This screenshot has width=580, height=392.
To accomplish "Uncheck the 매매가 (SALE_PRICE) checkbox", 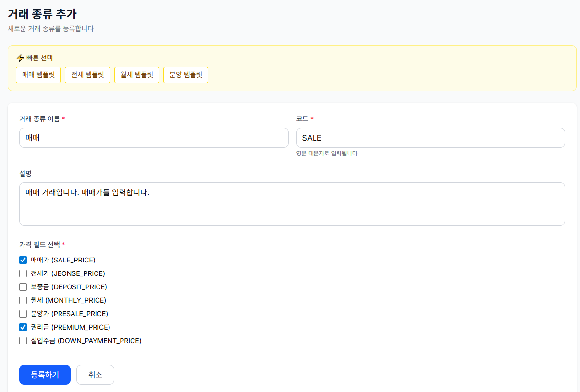I will (x=23, y=260).
